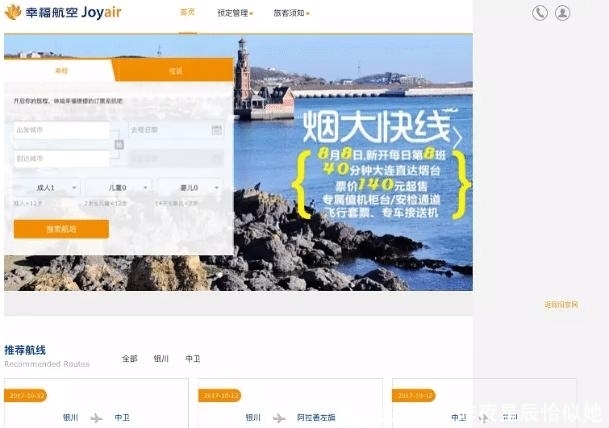Select the 银川 route filter
This screenshot has height=428, width=609.
(161, 358)
